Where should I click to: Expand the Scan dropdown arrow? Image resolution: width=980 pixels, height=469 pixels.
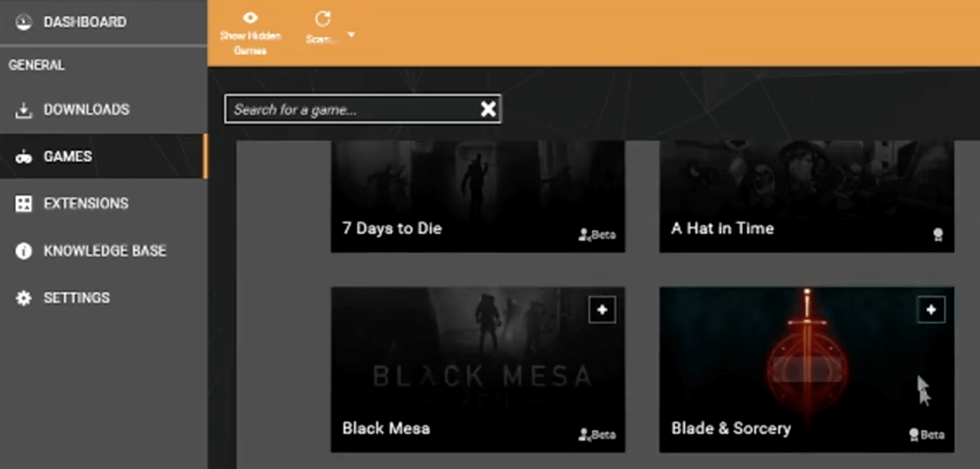[x=351, y=34]
